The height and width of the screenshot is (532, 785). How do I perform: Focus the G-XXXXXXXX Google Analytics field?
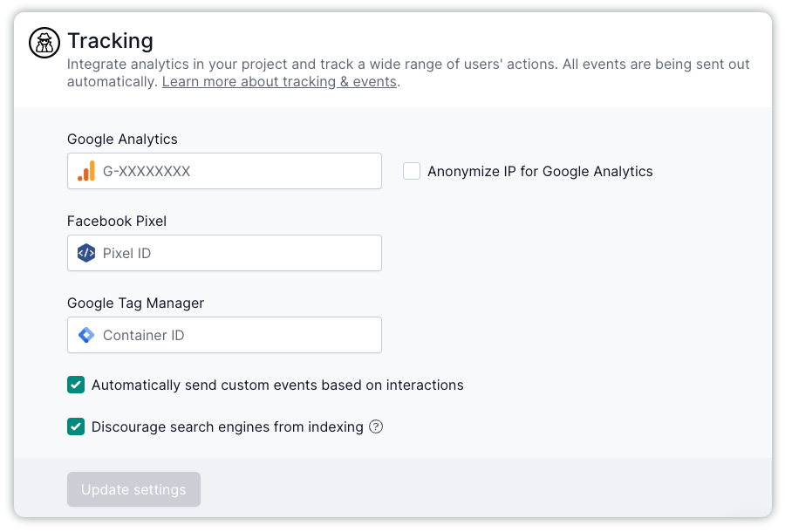(224, 171)
